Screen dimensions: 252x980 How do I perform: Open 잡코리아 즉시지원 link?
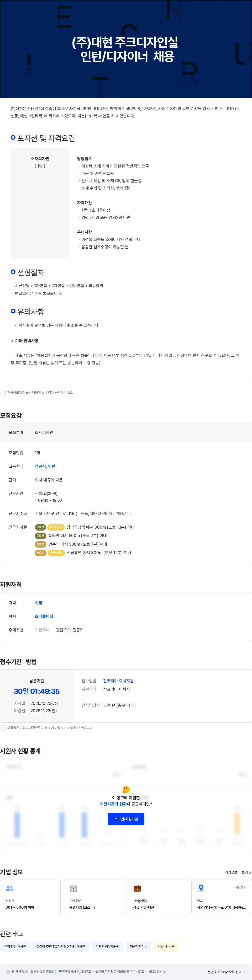point(118,681)
